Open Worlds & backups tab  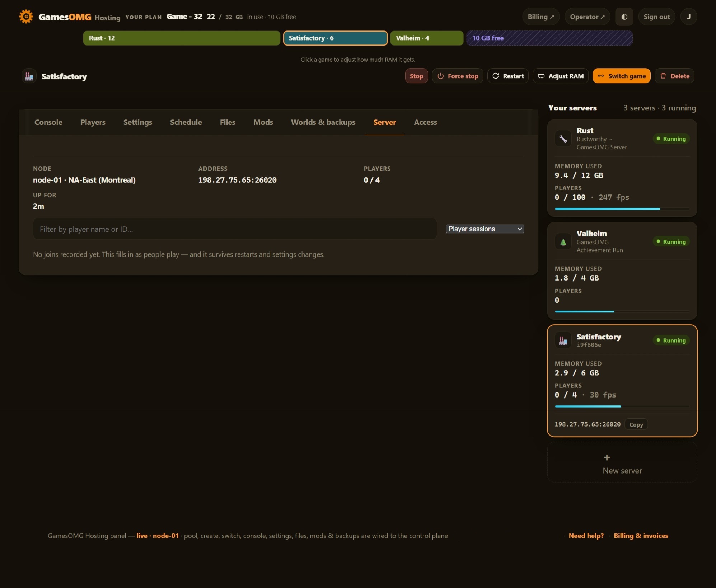[323, 122]
